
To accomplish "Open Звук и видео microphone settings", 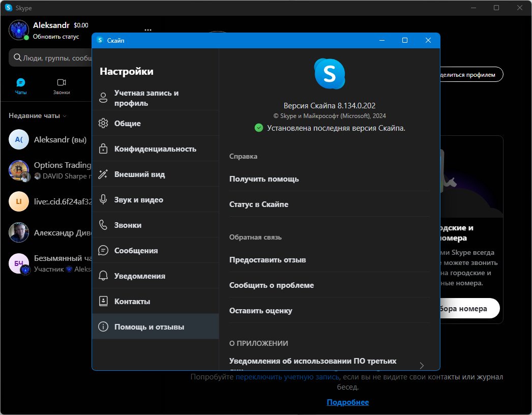I will [156, 199].
